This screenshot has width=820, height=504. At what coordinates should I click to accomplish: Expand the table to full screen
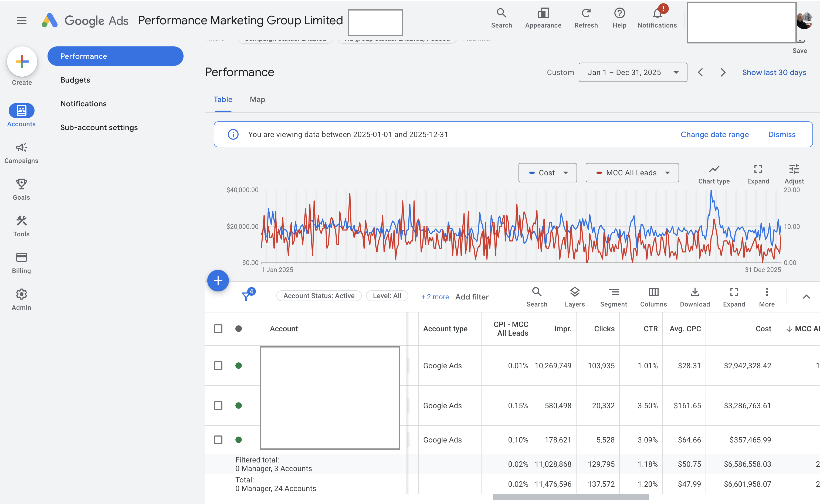click(x=734, y=297)
